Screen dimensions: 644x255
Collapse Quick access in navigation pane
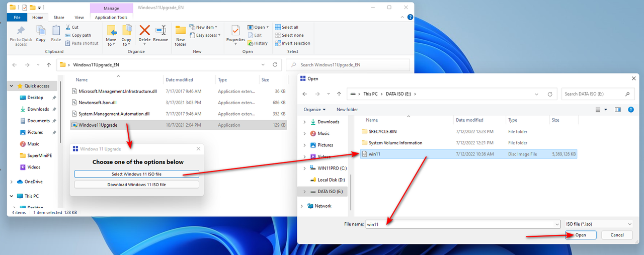pos(12,86)
